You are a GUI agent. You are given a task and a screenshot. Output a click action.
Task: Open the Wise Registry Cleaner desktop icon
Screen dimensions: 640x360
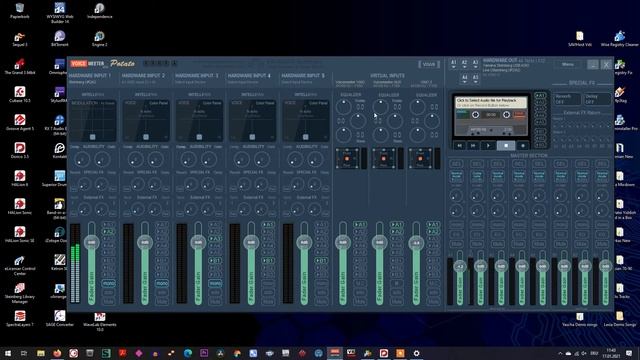pyautogui.click(x=620, y=39)
